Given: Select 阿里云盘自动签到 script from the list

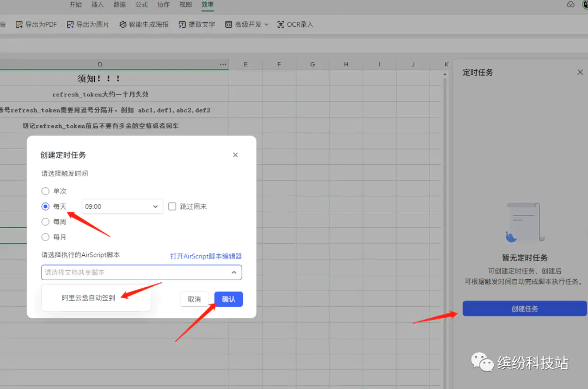Looking at the screenshot, I should pyautogui.click(x=88, y=298).
